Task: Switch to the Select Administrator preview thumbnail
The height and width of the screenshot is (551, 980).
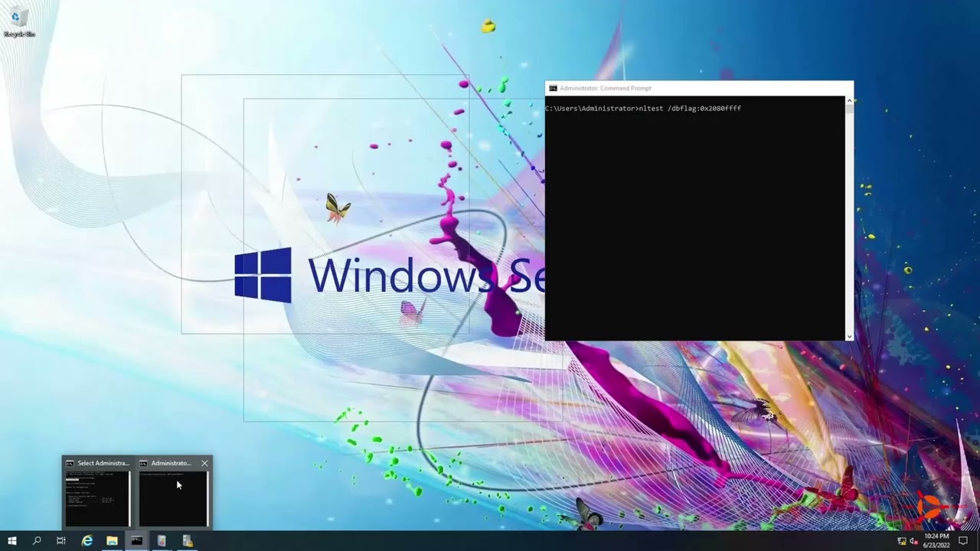Action: 97,498
